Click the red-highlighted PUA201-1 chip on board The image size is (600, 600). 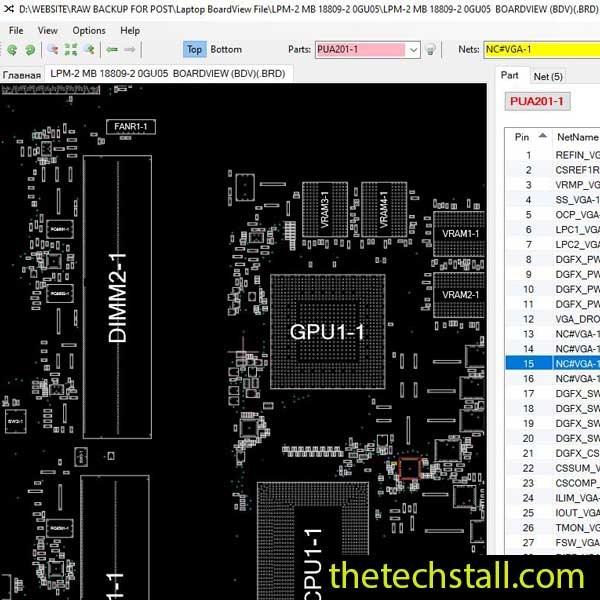point(410,468)
